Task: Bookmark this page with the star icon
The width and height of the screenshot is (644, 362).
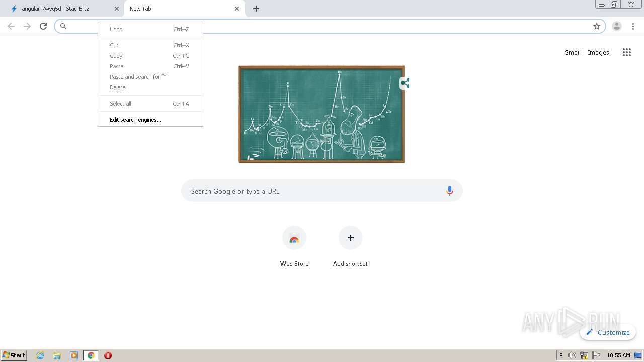Action: point(597,26)
